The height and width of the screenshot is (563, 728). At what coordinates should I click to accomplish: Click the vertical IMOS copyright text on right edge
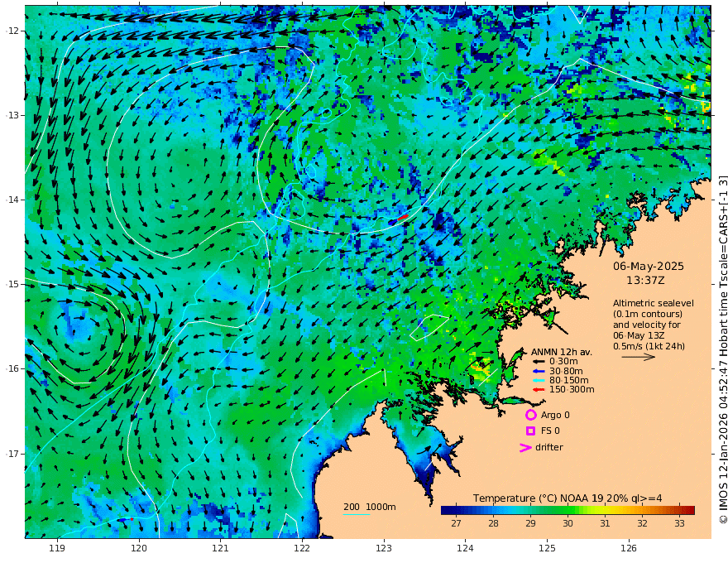(723, 349)
